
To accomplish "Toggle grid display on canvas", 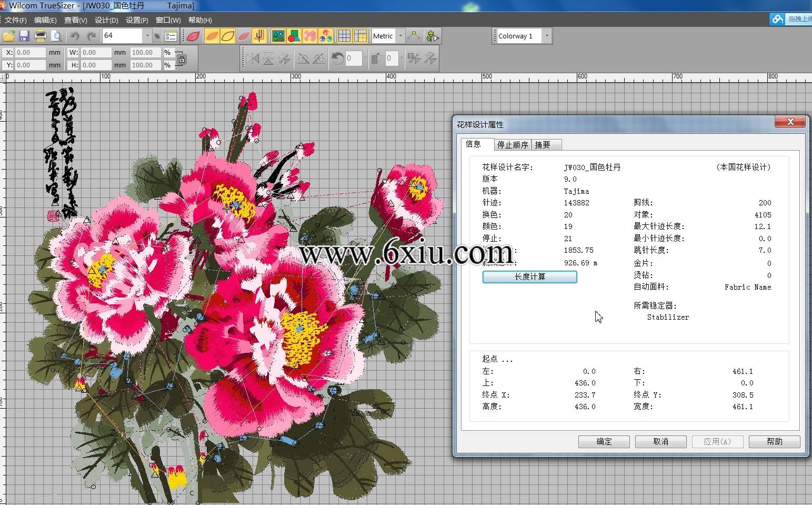I will (x=344, y=36).
